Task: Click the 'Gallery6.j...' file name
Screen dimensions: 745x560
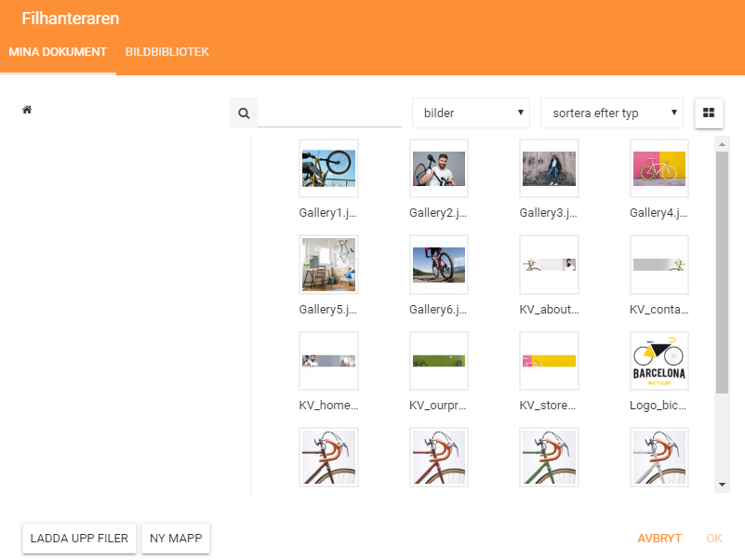Action: click(x=438, y=310)
